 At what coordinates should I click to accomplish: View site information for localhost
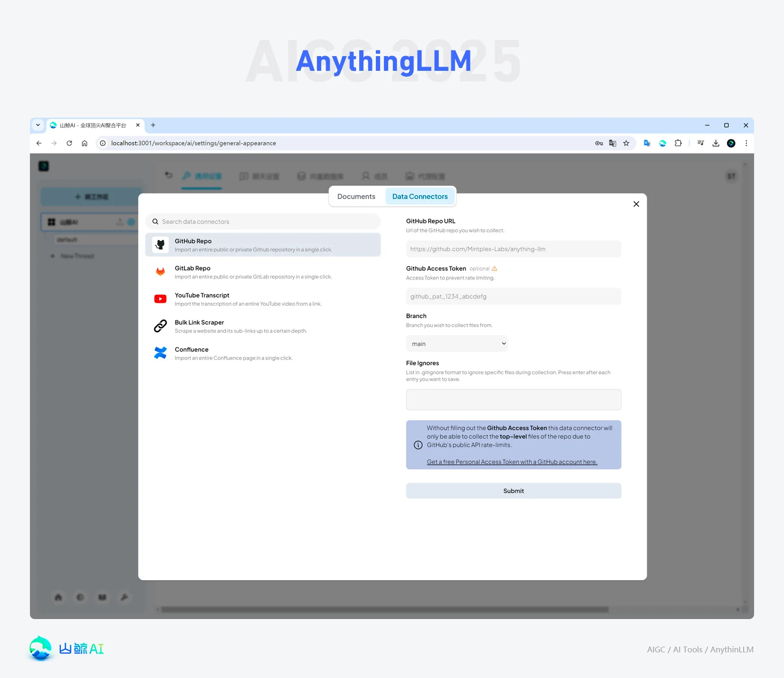click(103, 143)
